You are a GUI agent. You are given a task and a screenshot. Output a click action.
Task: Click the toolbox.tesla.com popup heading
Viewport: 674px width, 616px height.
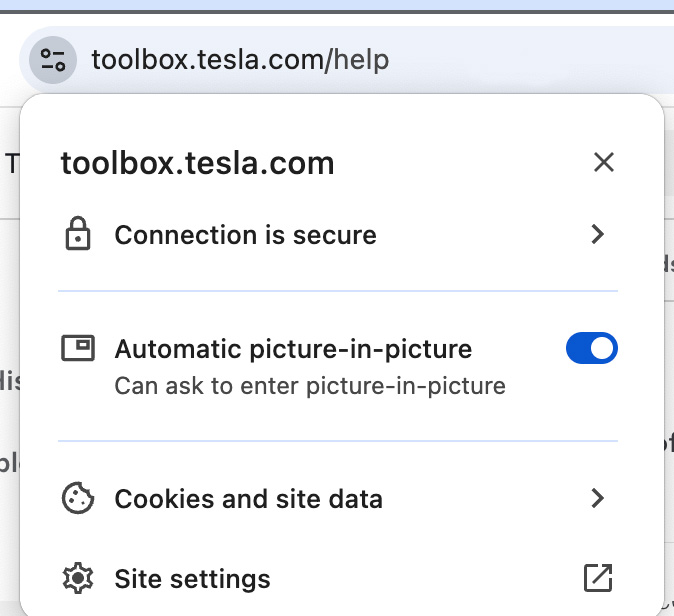(x=197, y=163)
